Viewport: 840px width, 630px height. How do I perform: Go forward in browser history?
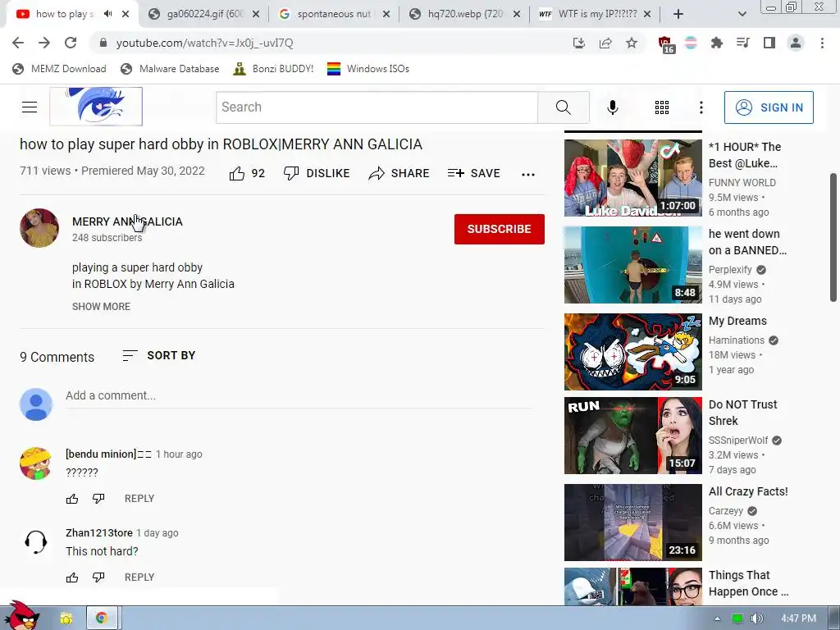[44, 43]
